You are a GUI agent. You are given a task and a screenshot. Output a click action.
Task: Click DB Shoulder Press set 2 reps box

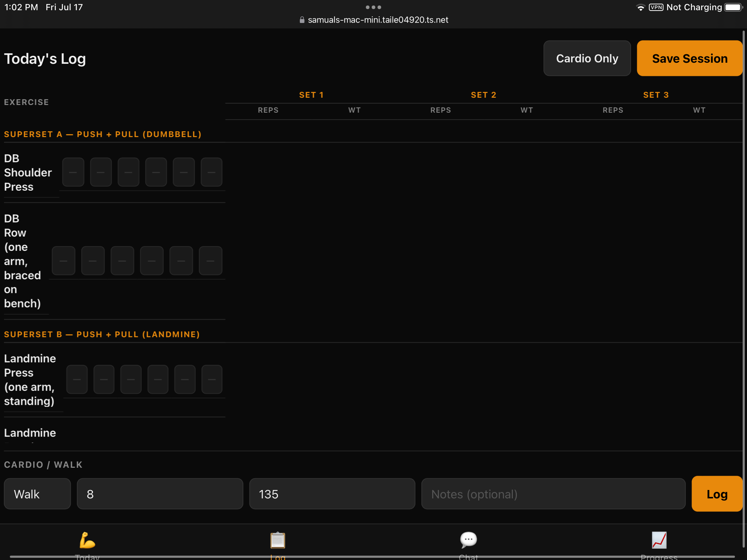[x=128, y=172]
